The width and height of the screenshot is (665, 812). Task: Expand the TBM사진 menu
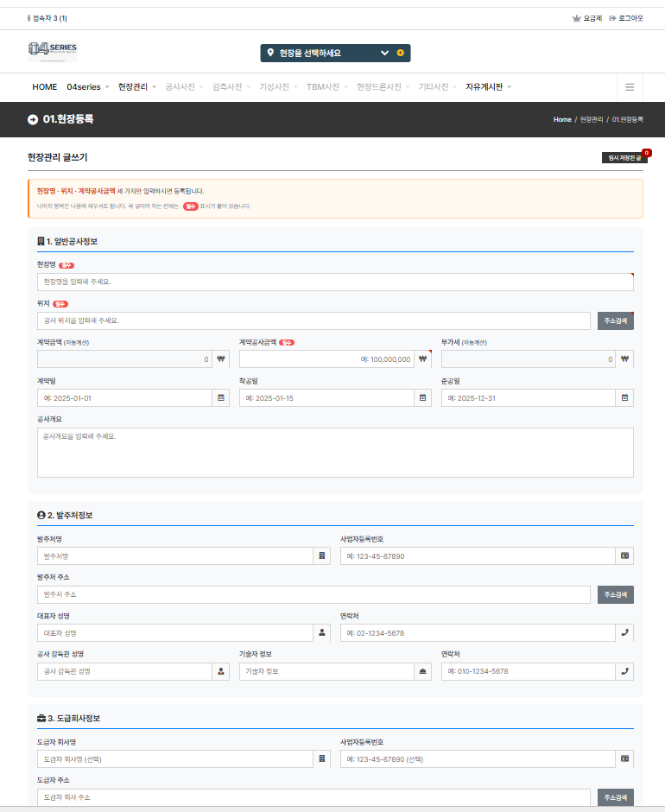326,87
